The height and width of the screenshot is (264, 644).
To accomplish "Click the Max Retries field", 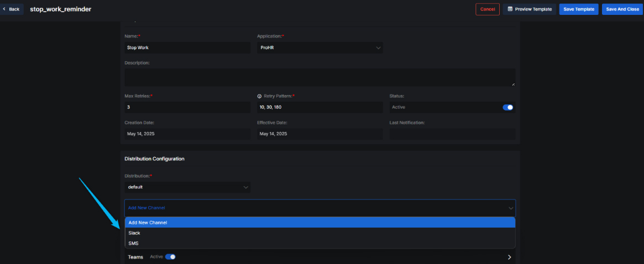I will (187, 107).
